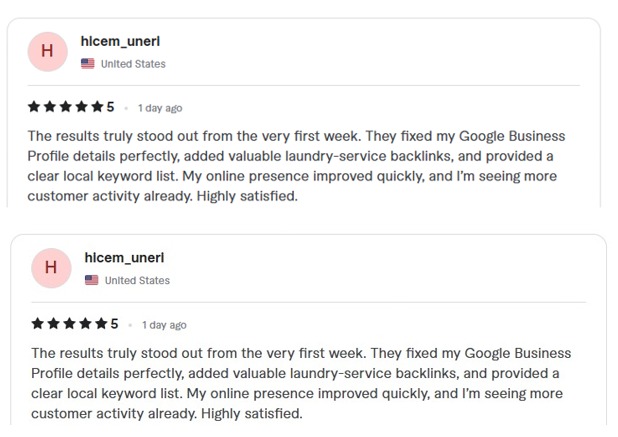
Task: Click the top review's H avatar
Action: pos(47,52)
